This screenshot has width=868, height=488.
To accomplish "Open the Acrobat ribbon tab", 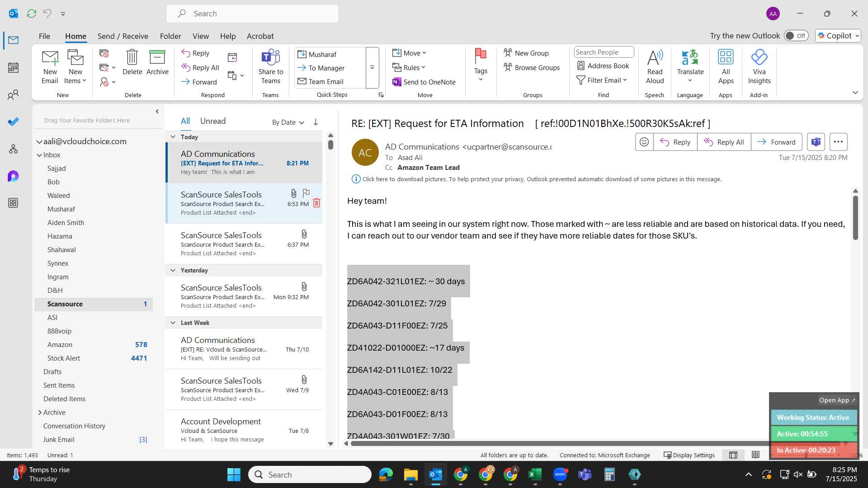I will [260, 36].
